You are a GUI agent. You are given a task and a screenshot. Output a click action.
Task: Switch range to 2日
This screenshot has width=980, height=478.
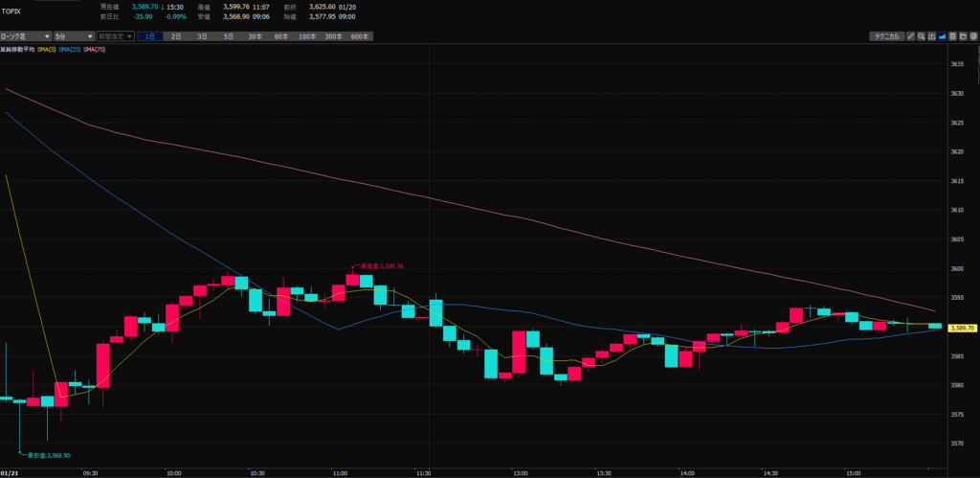pyautogui.click(x=176, y=35)
